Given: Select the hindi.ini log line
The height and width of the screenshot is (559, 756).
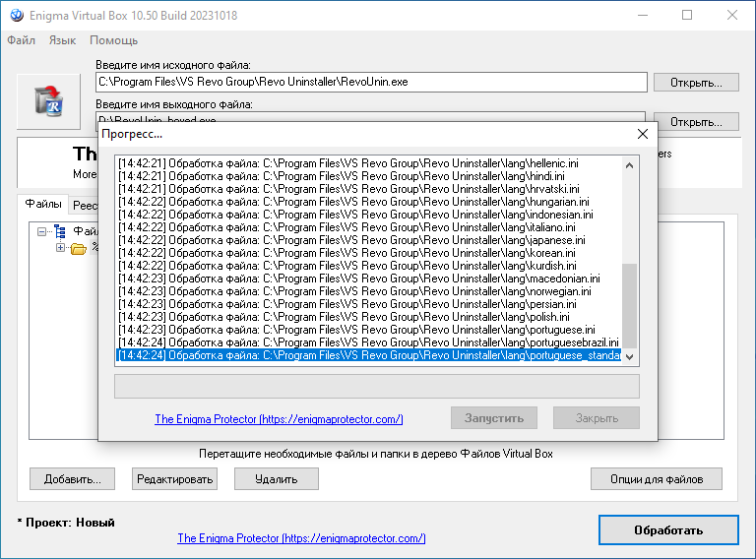Looking at the screenshot, I should pyautogui.click(x=369, y=176).
